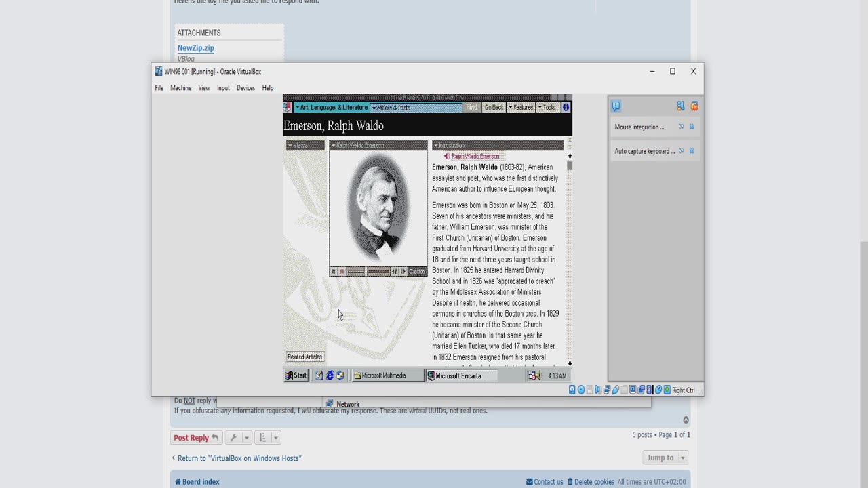
Task: Return to VirtualBox on Windows Hosts link
Action: (x=239, y=458)
